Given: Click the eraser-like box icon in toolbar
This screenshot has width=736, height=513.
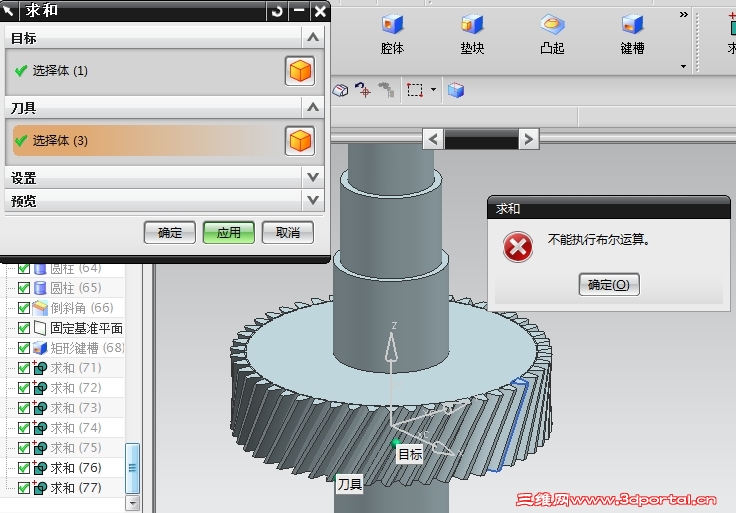Looking at the screenshot, I should click(340, 90).
